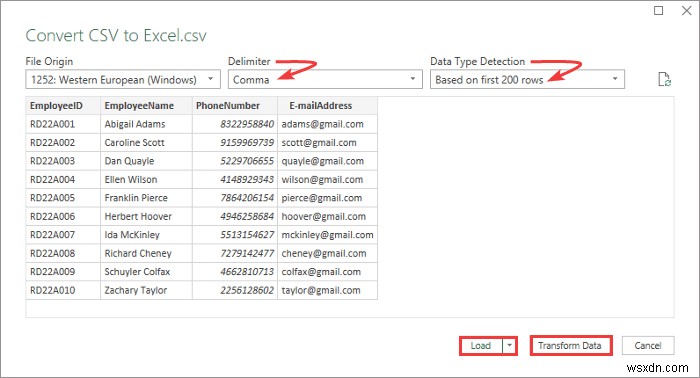Open the Delimiter Comma dropdown
Screen dimensions: 700x378
pyautogui.click(x=325, y=79)
